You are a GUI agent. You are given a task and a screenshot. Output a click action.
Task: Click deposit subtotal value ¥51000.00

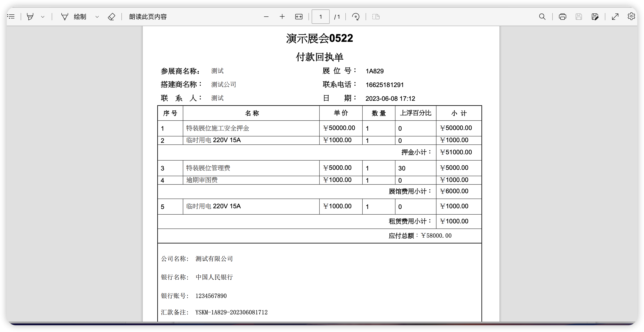pyautogui.click(x=456, y=152)
